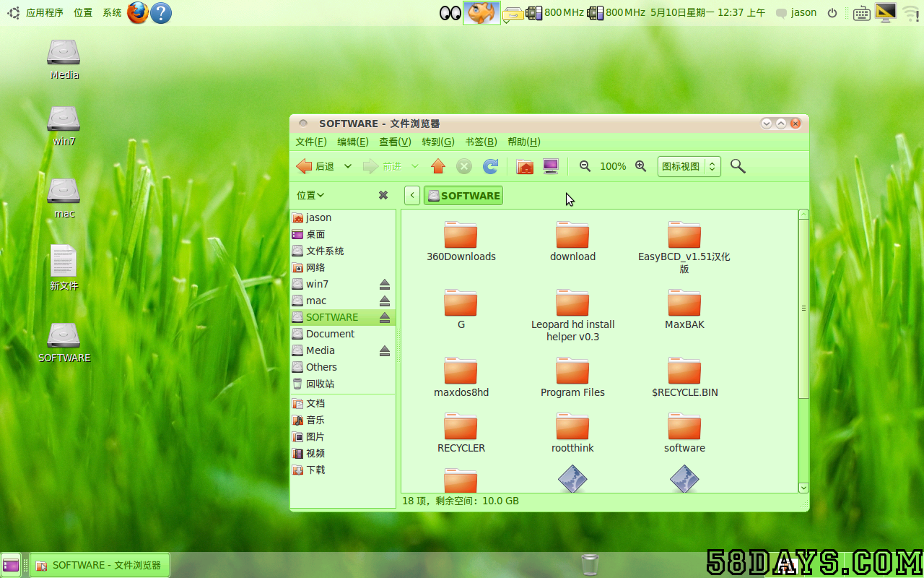
Task: Close the sidebar places pane
Action: 383,195
